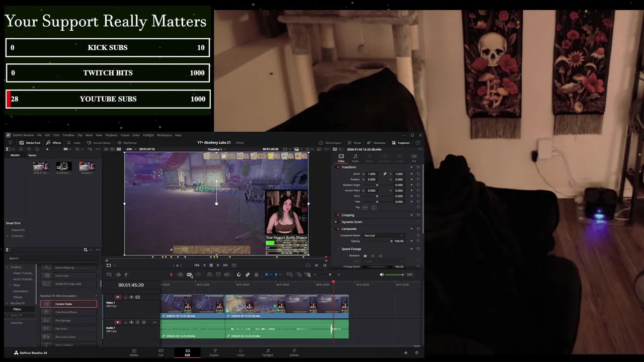Open the Sound Library panel

pos(99,143)
